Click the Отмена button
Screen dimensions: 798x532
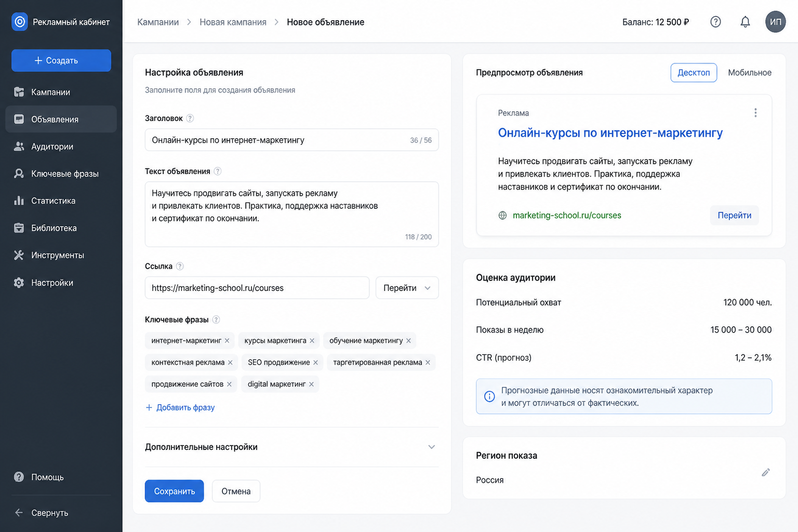click(236, 491)
